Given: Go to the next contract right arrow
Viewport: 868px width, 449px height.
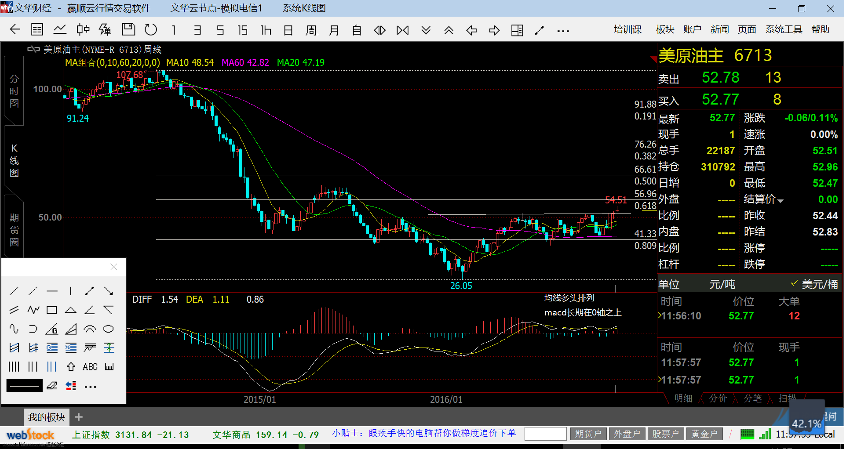Looking at the screenshot, I should click(494, 30).
